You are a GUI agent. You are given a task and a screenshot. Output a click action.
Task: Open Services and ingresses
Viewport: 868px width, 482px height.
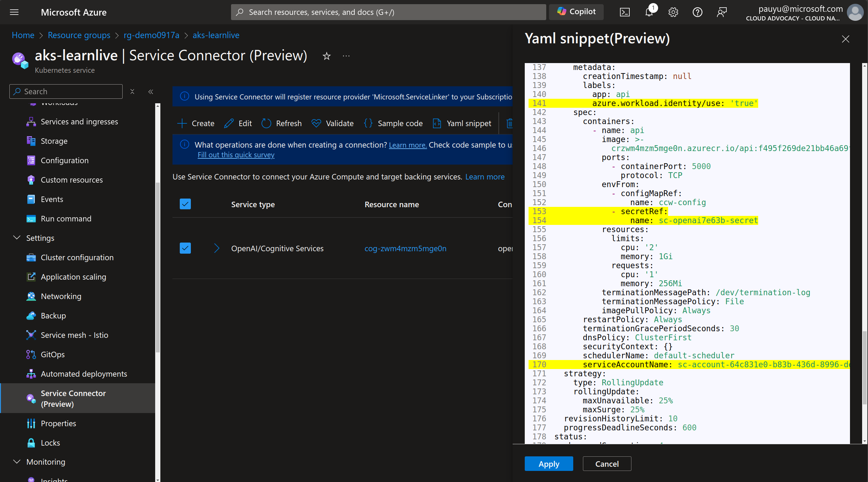click(x=79, y=122)
